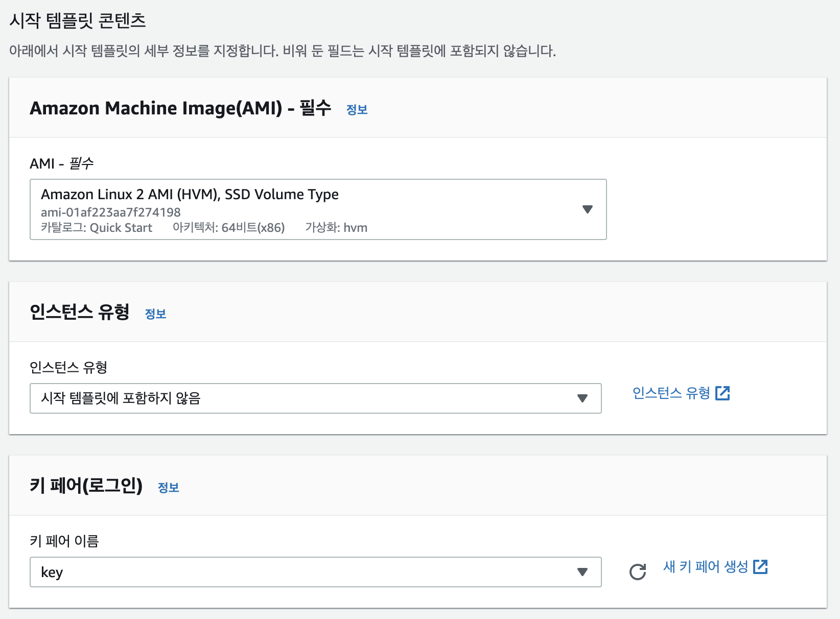Click 새 키 페어 생성 link
840x619 pixels.
pos(706,566)
